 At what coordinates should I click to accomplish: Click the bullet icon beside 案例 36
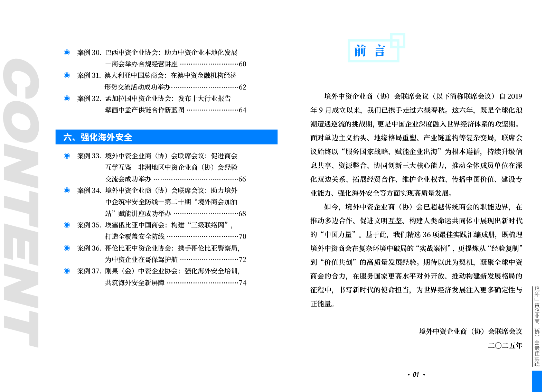[x=67, y=248]
